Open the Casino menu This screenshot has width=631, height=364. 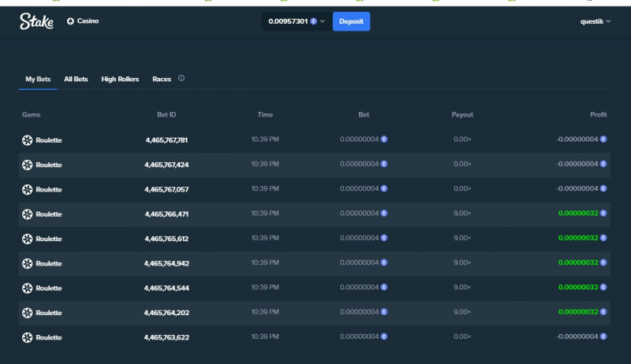click(x=83, y=21)
